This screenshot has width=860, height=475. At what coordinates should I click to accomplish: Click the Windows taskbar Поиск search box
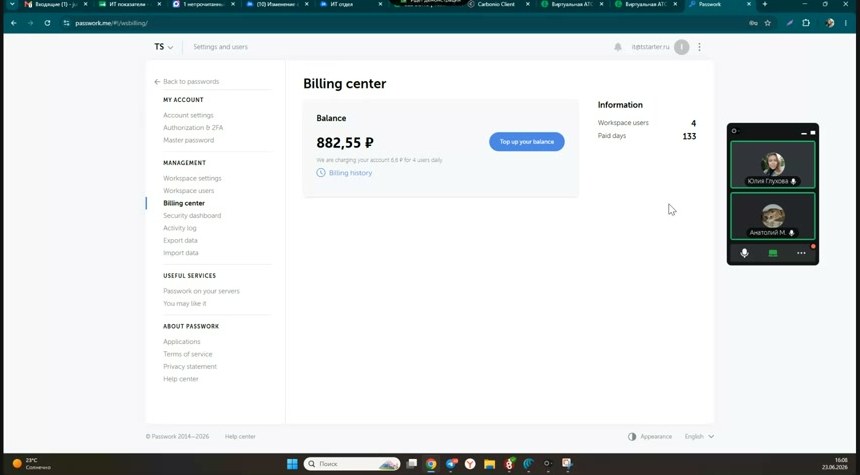(x=352, y=464)
